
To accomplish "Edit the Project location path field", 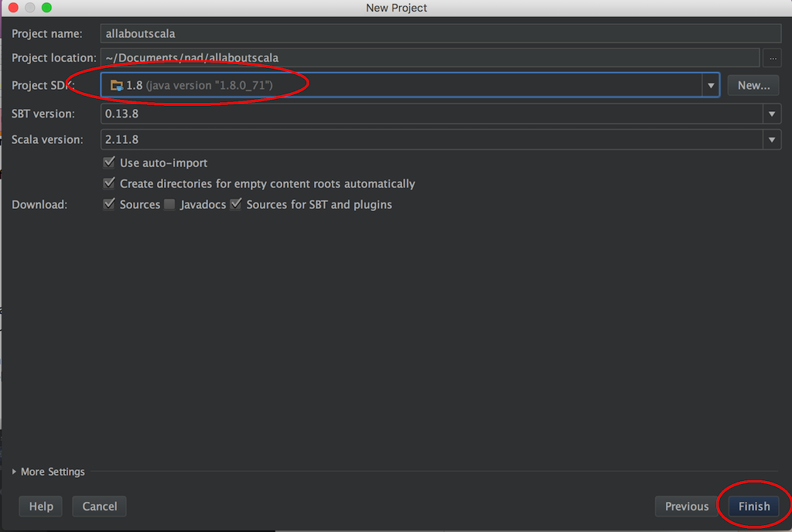I will tap(430, 57).
